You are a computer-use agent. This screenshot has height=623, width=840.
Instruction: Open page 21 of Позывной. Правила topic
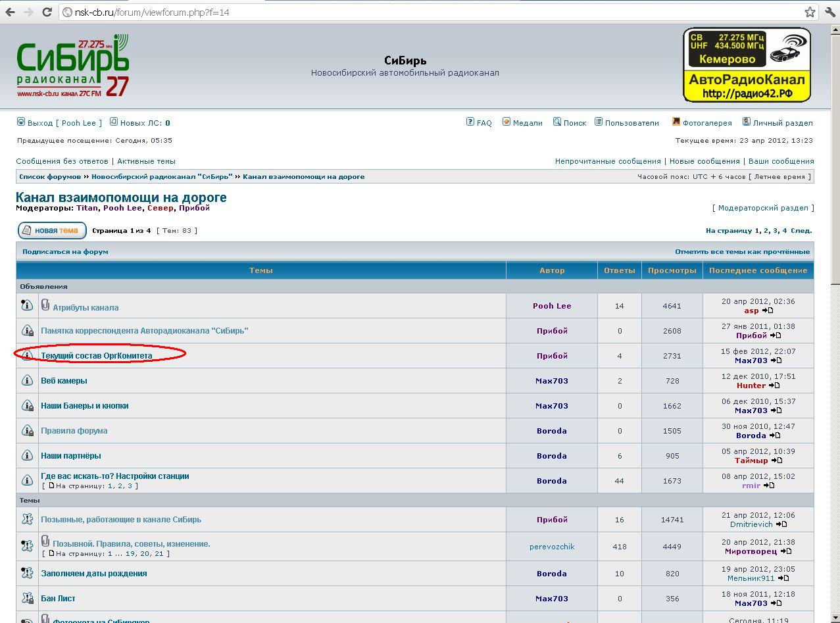[159, 554]
